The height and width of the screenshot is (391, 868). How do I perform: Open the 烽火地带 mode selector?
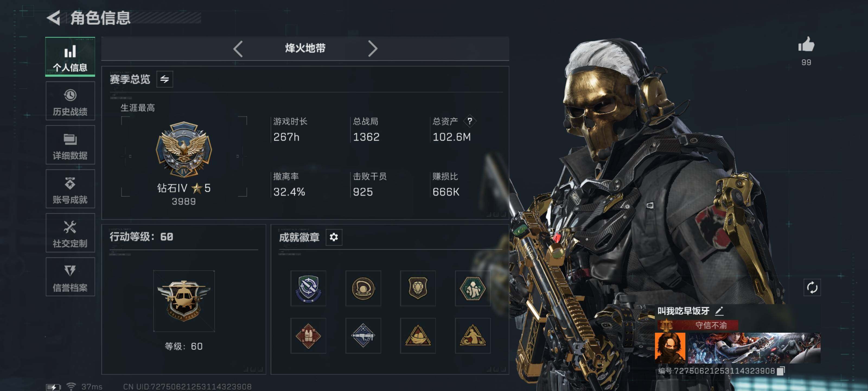[x=305, y=48]
